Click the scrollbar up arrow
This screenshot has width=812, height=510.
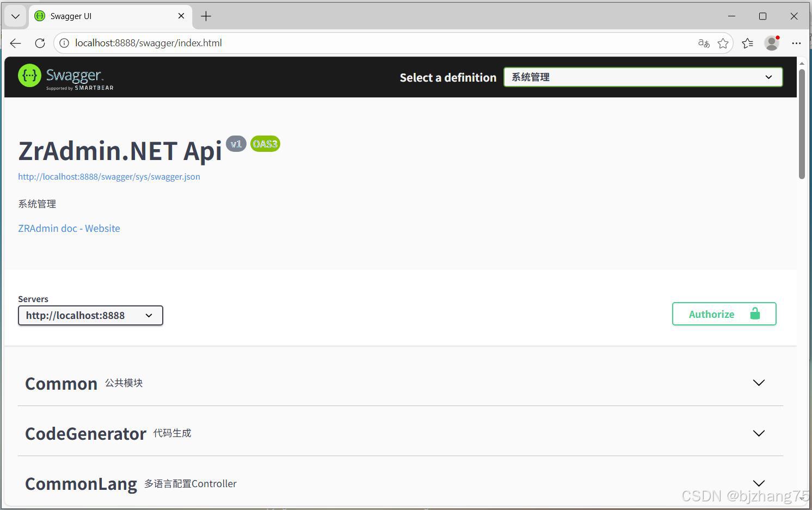802,63
